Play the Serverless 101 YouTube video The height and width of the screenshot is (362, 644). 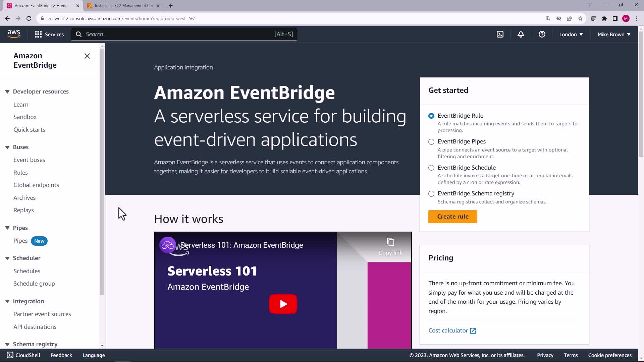[x=283, y=304]
